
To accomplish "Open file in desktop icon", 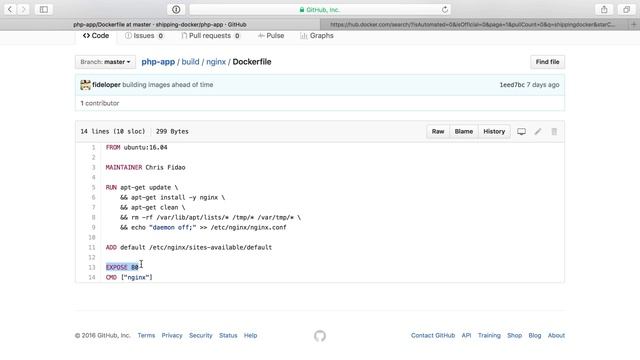I will (x=521, y=131).
